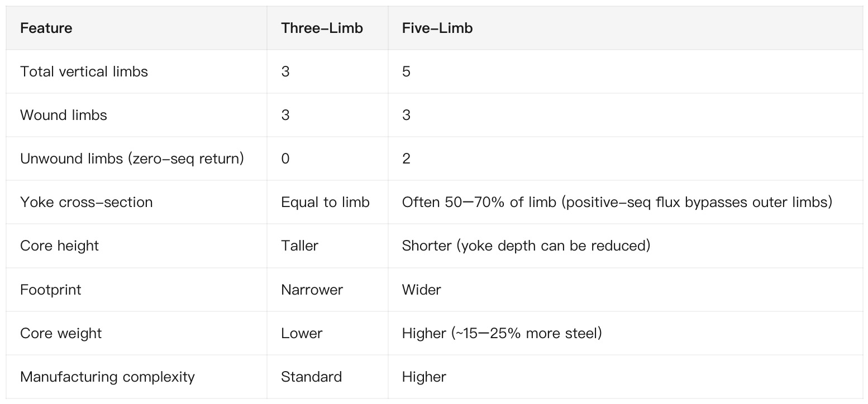Screen dimensions: 868x404
Task: Click the Footprint row label
Action: click(x=51, y=290)
